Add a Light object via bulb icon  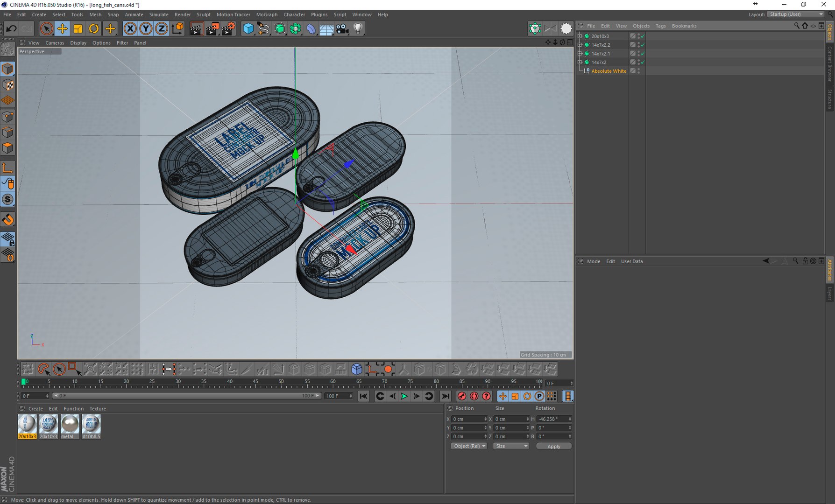point(358,29)
